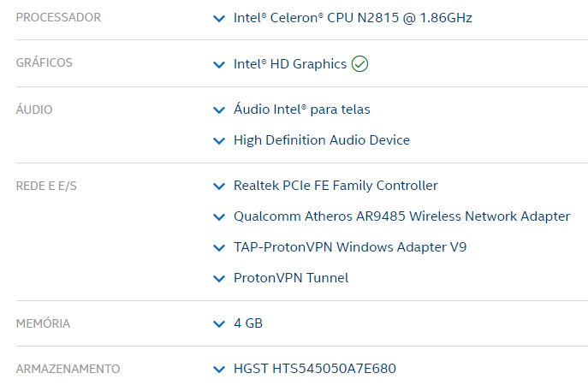The width and height of the screenshot is (588, 391).
Task: Click the REDE E E/S section label
Action: [46, 186]
